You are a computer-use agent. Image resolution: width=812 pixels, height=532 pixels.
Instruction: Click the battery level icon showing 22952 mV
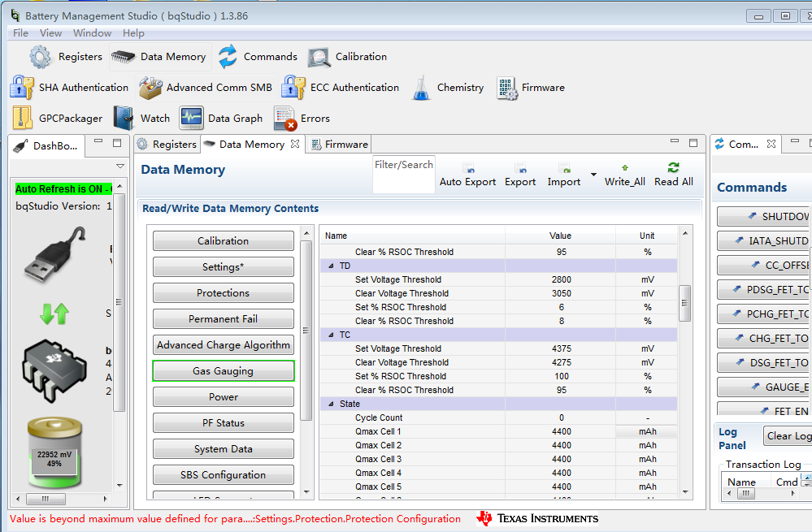point(54,453)
